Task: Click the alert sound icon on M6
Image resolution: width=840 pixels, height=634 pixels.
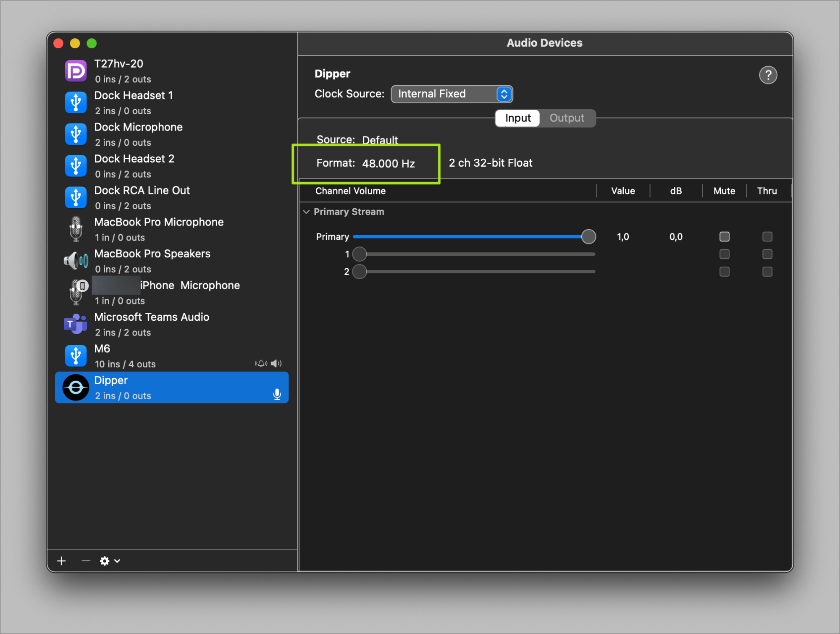Action: coord(261,363)
